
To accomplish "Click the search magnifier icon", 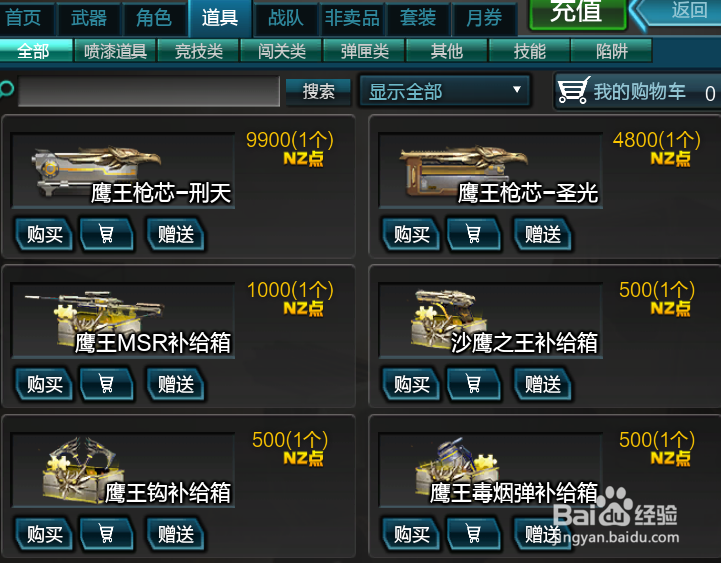I will coord(7,89).
